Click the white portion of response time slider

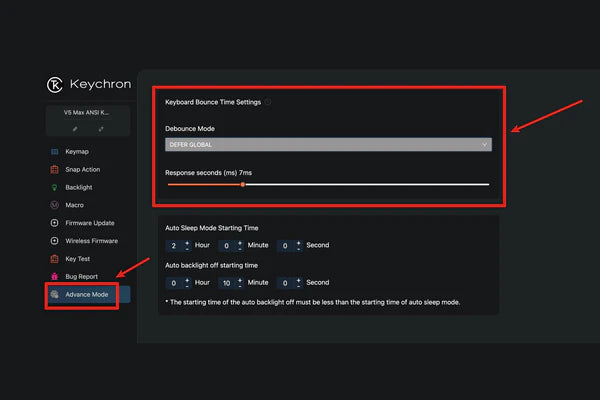tap(367, 184)
